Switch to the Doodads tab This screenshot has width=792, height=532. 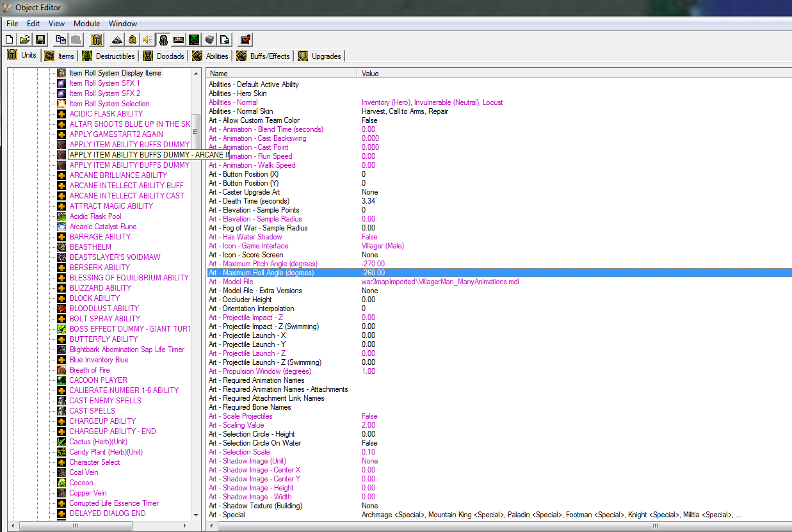coord(164,56)
